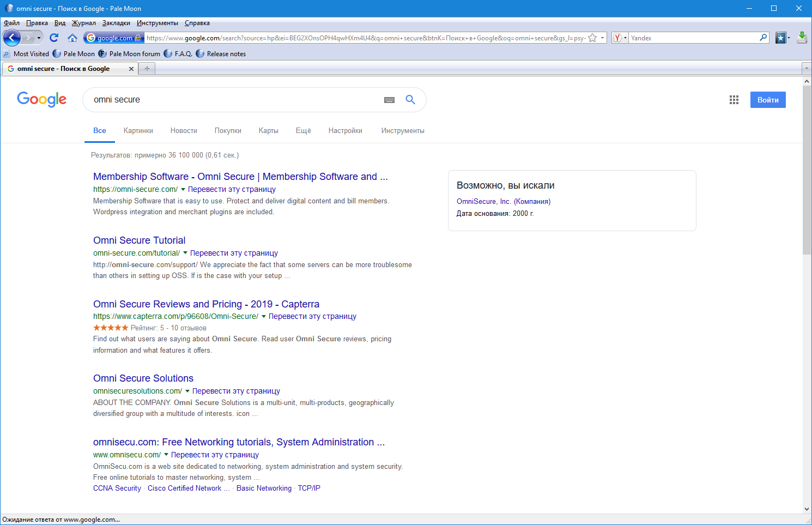
Task: Open the list all tabs dropdown
Action: coord(807,69)
